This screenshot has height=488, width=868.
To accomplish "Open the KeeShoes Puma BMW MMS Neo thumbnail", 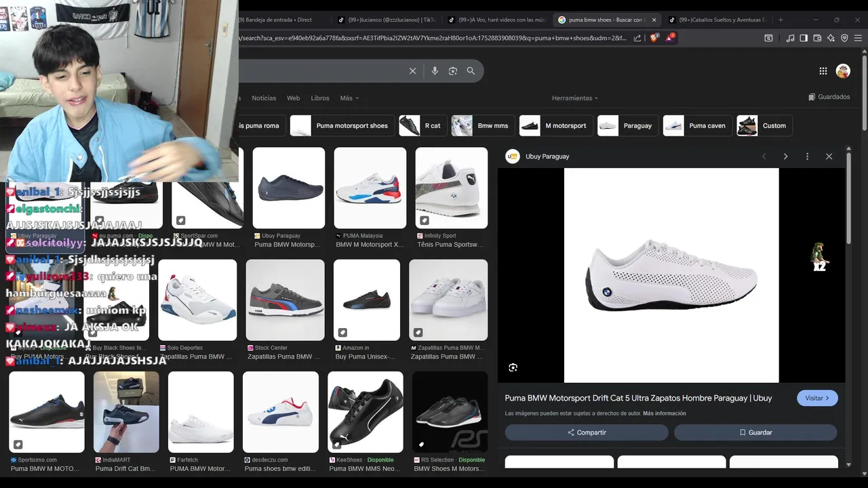I will (x=365, y=411).
